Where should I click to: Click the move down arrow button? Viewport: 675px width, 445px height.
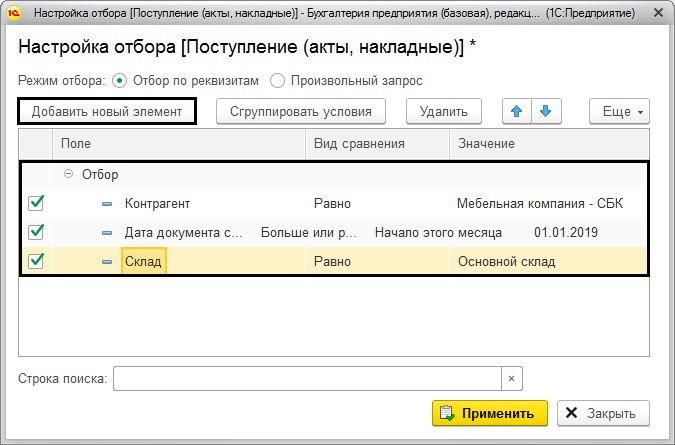click(545, 111)
